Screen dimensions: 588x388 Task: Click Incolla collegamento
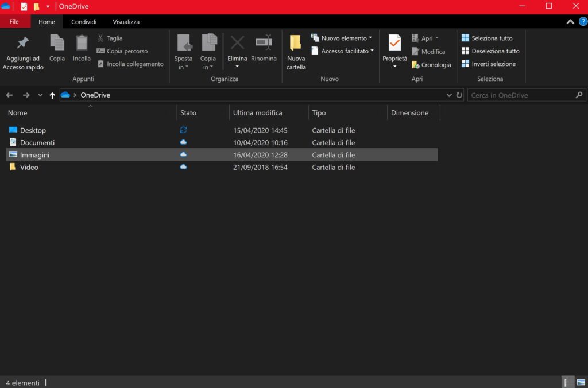130,64
